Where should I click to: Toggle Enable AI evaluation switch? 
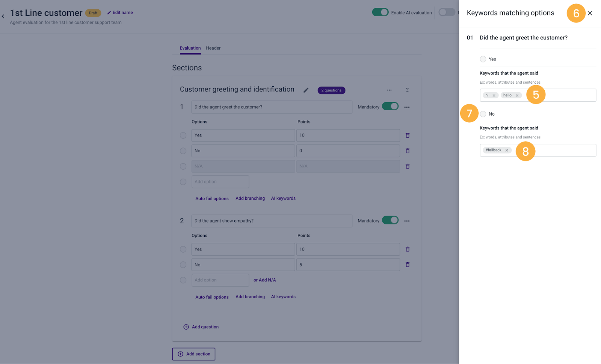coord(380,12)
